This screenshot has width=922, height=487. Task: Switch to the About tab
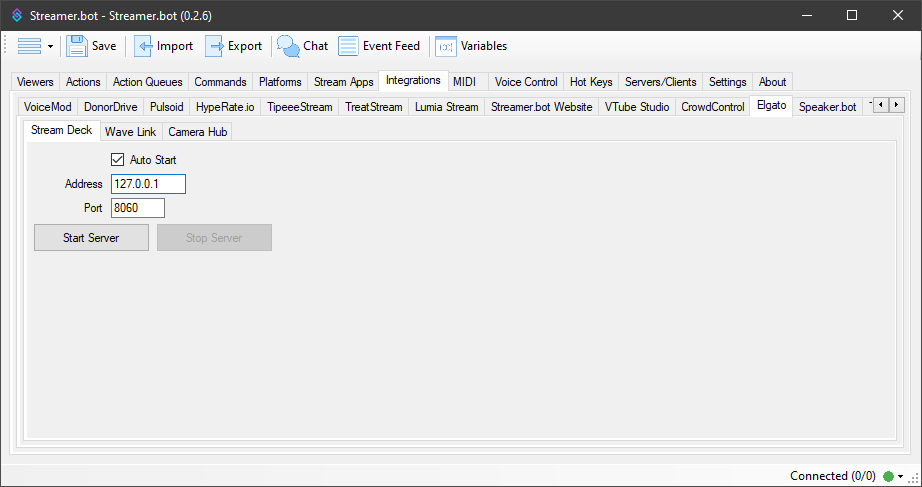(x=772, y=82)
